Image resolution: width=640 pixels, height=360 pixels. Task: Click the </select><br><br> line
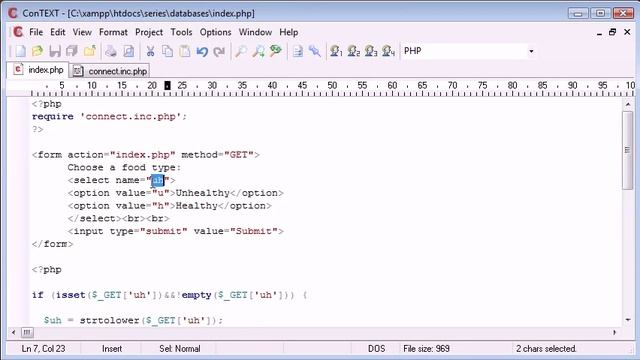[118, 218]
